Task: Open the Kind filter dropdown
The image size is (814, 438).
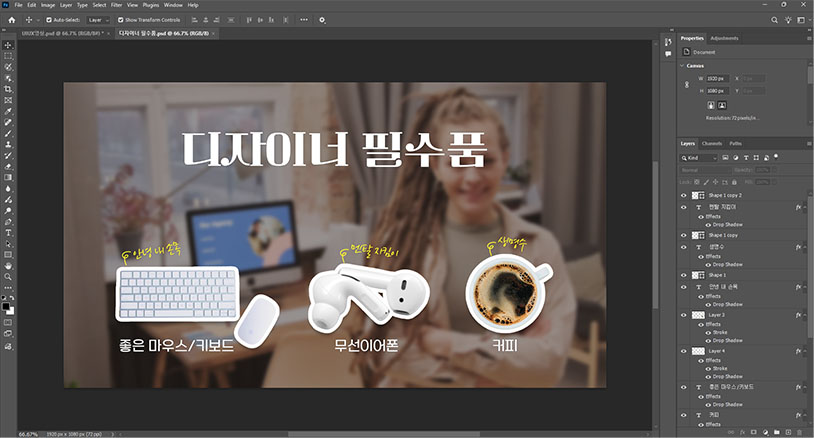Action: click(x=698, y=158)
